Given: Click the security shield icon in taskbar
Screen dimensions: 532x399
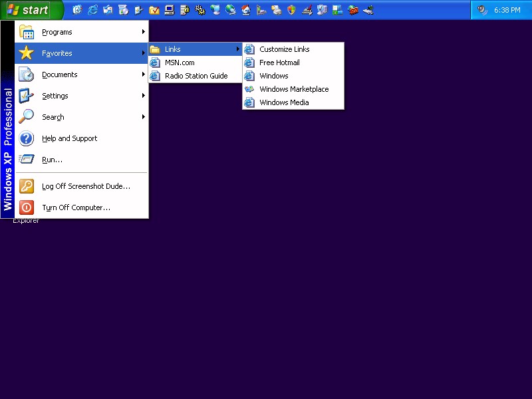Looking at the screenshot, I should (291, 10).
